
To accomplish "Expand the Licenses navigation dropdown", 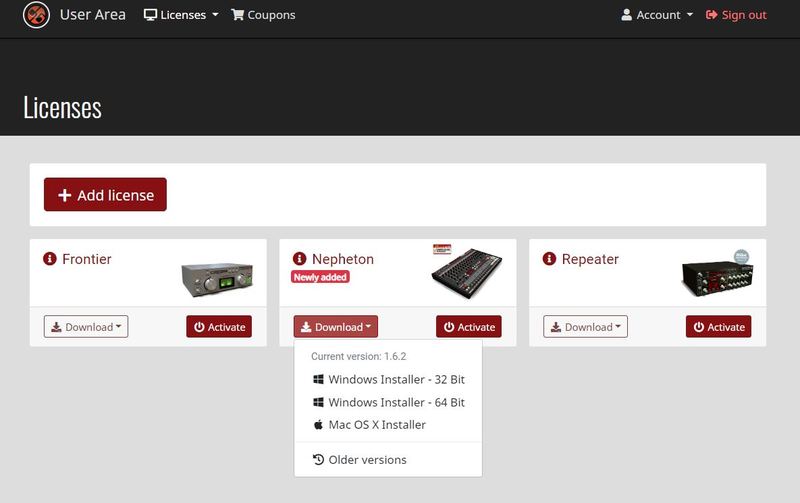I will tap(181, 15).
